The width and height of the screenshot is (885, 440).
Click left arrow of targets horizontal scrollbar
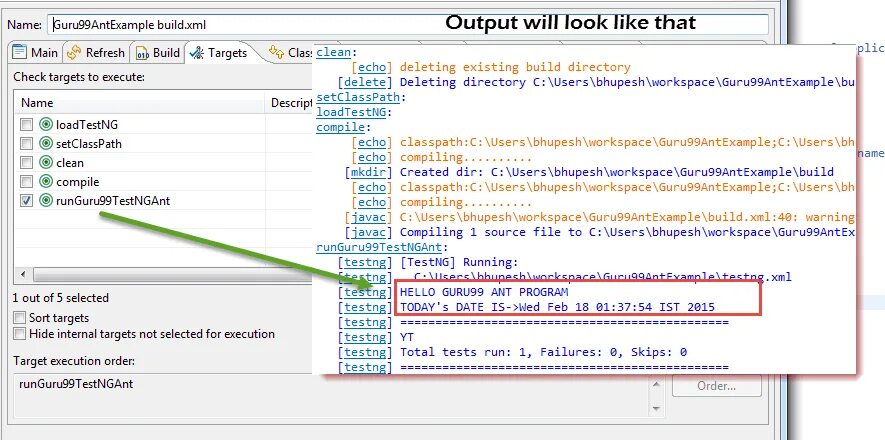(23, 275)
